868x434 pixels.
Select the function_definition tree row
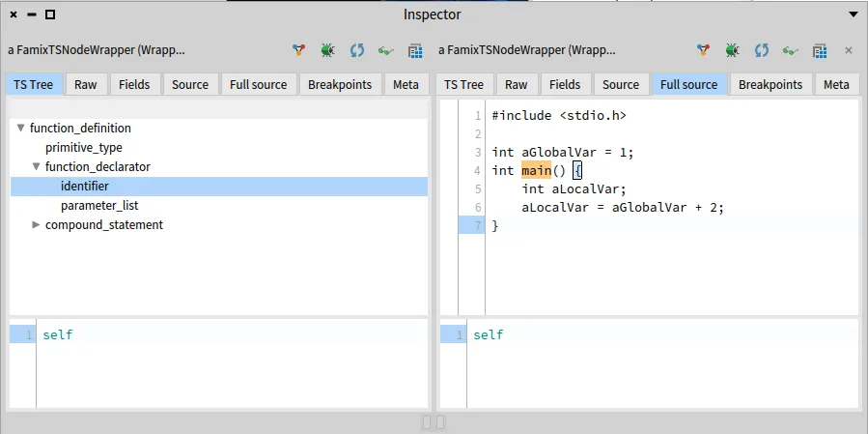coord(219,128)
